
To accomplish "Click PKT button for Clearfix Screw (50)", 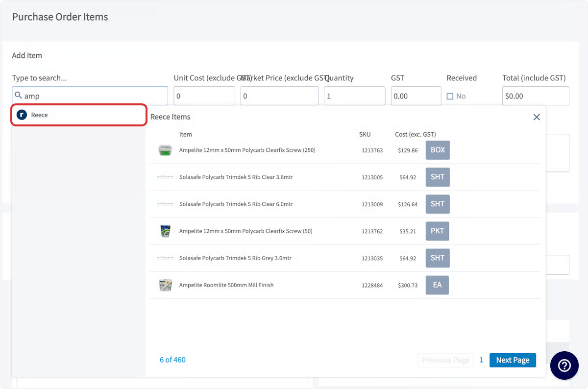I will [438, 231].
